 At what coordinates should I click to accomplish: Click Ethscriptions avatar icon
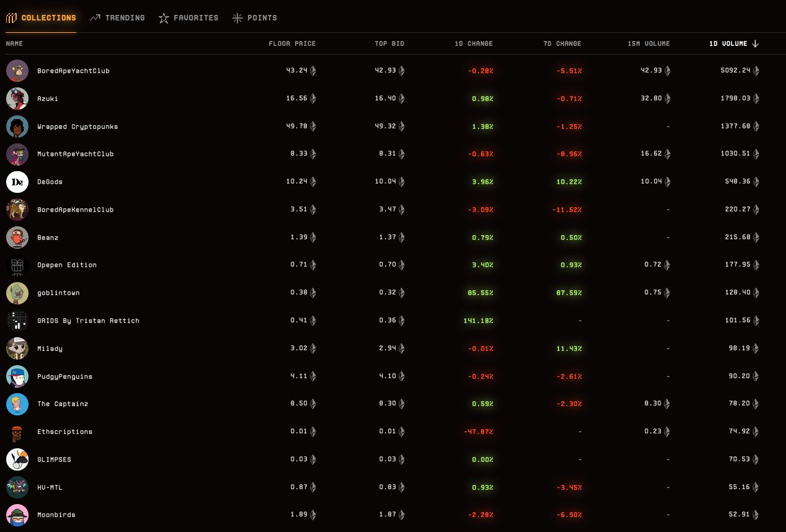17,432
